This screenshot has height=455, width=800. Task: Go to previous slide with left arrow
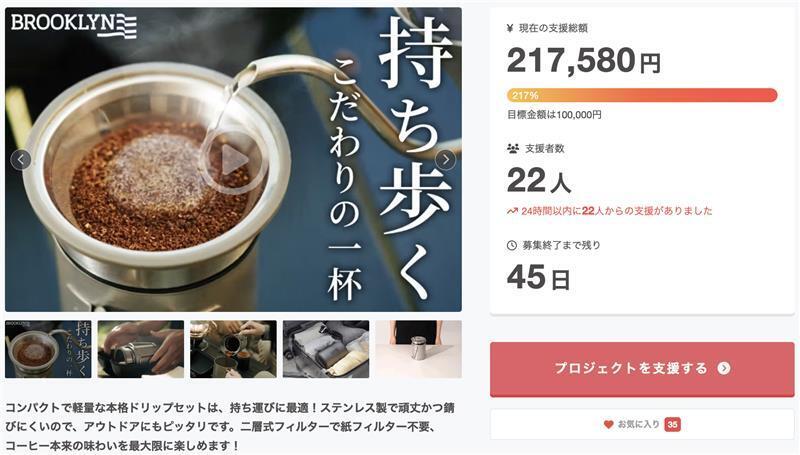(20, 160)
